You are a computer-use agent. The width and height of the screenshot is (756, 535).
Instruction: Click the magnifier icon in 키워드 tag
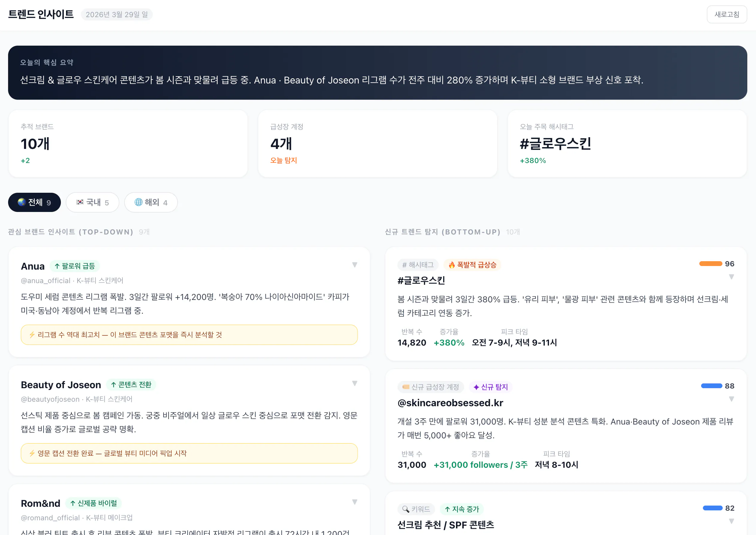[x=406, y=509]
